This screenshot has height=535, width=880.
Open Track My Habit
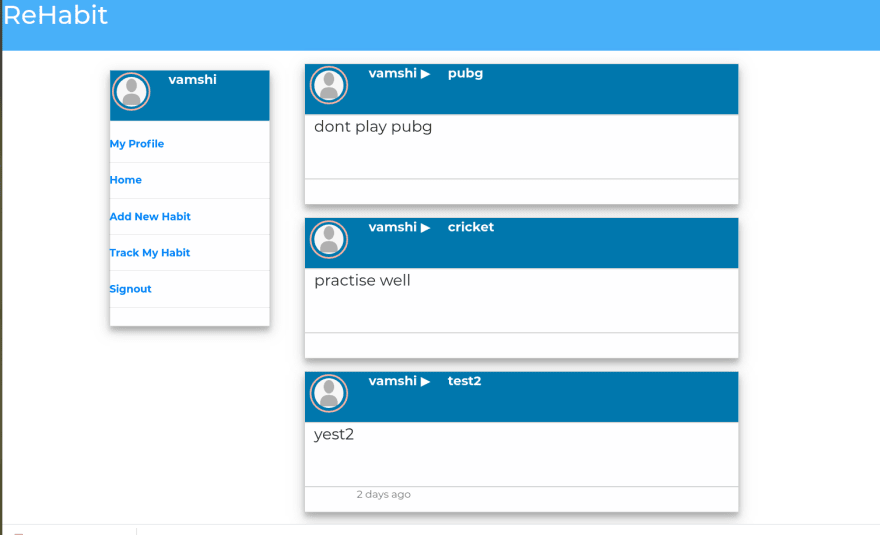150,253
